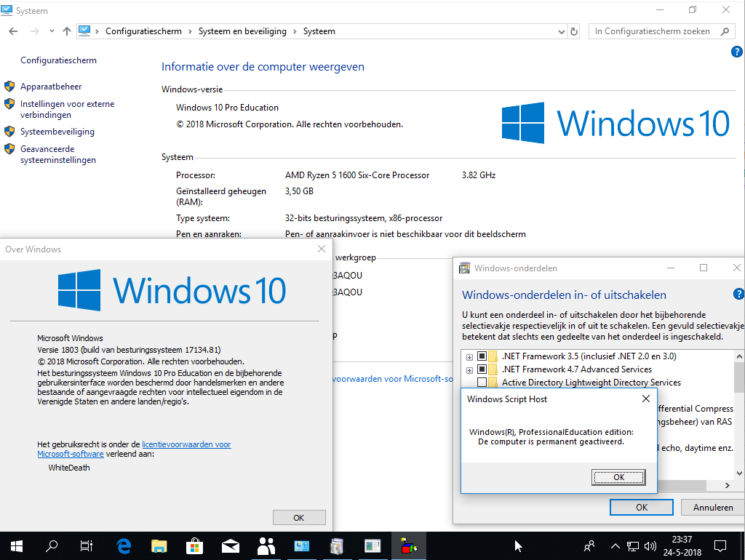This screenshot has width=745, height=560.
Task: Click the shield icon beside Instellingen voor externe verbindingen
Action: pos(9,104)
